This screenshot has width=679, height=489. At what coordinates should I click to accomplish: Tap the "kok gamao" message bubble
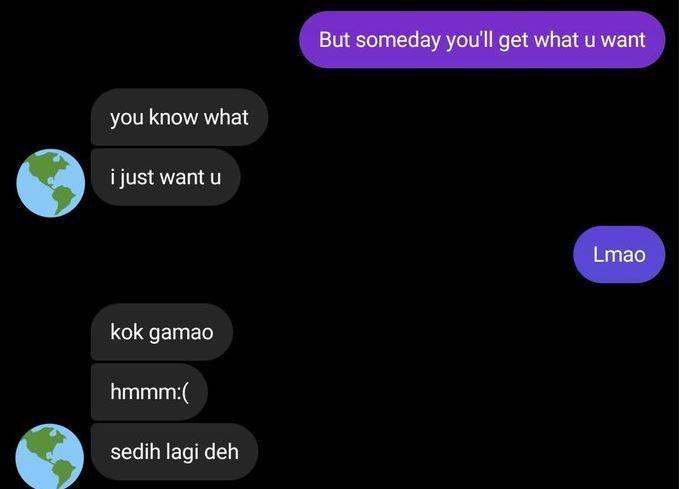162,332
